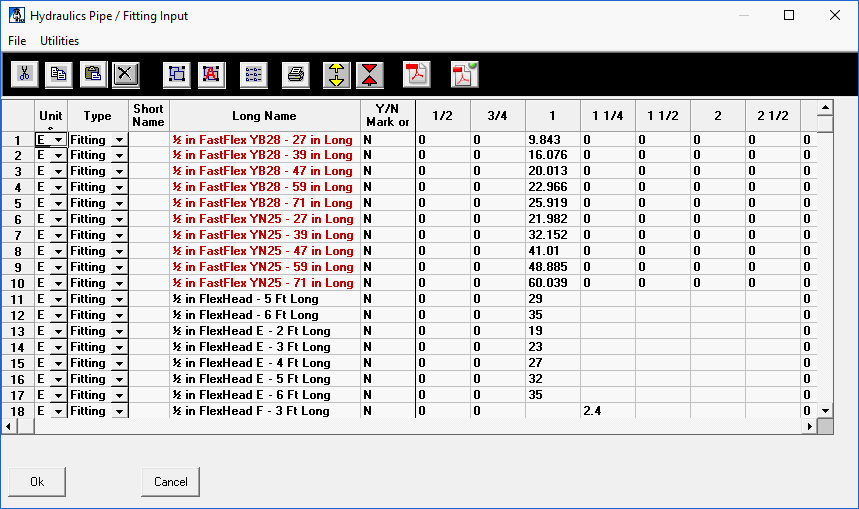Select cell with value 32.152
Viewport: 859px width, 509px height.
pyautogui.click(x=553, y=235)
